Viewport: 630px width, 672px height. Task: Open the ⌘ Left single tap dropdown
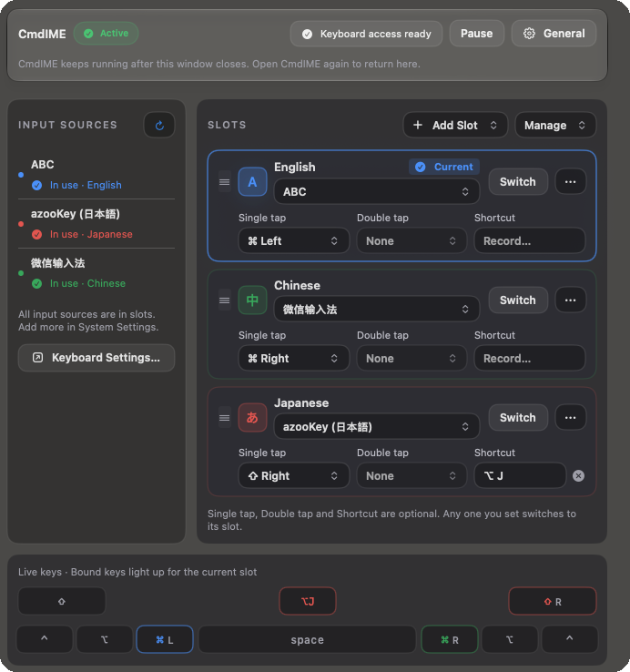(x=293, y=241)
